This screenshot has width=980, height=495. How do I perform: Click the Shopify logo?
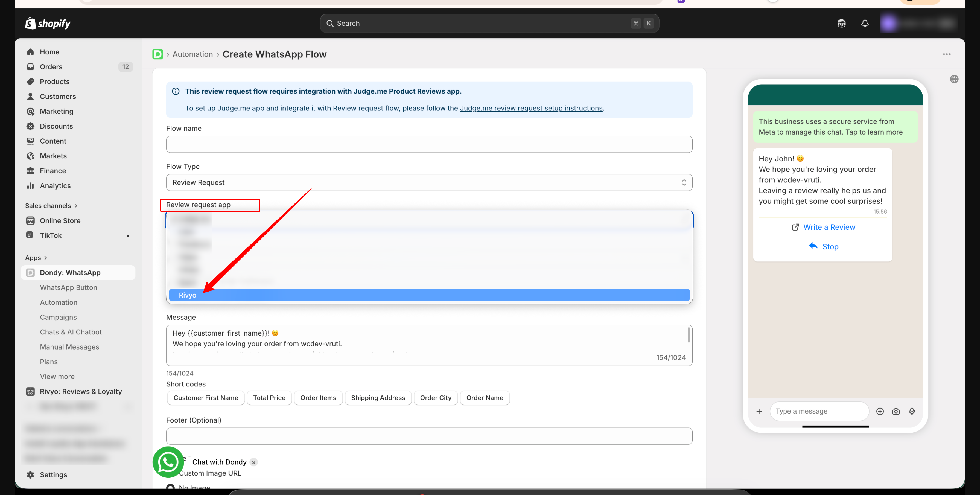click(x=48, y=24)
